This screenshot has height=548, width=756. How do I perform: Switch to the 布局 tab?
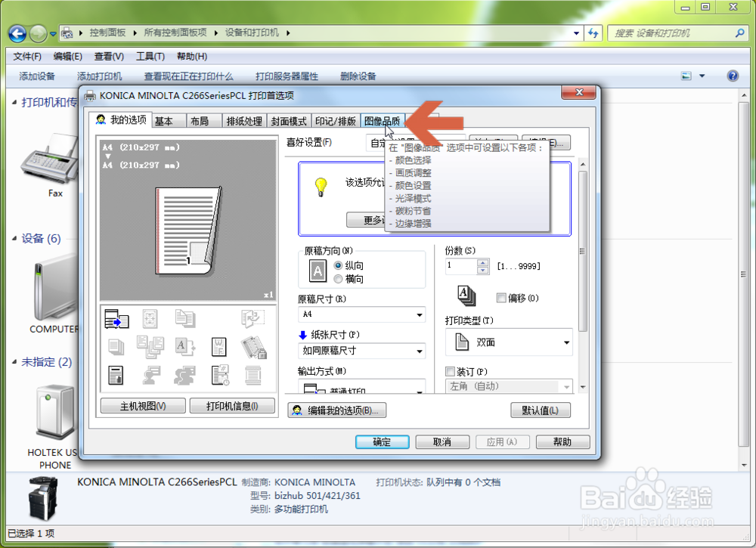(204, 121)
